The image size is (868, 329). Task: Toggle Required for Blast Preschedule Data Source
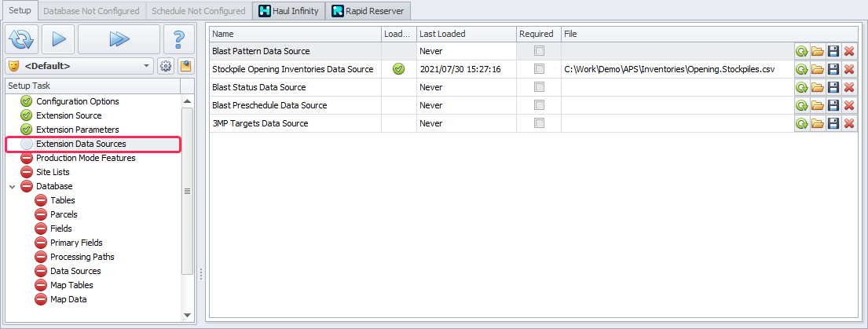point(539,105)
